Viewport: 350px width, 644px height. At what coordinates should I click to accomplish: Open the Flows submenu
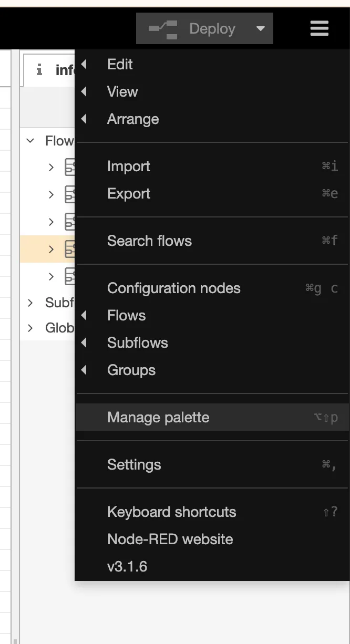click(x=212, y=315)
